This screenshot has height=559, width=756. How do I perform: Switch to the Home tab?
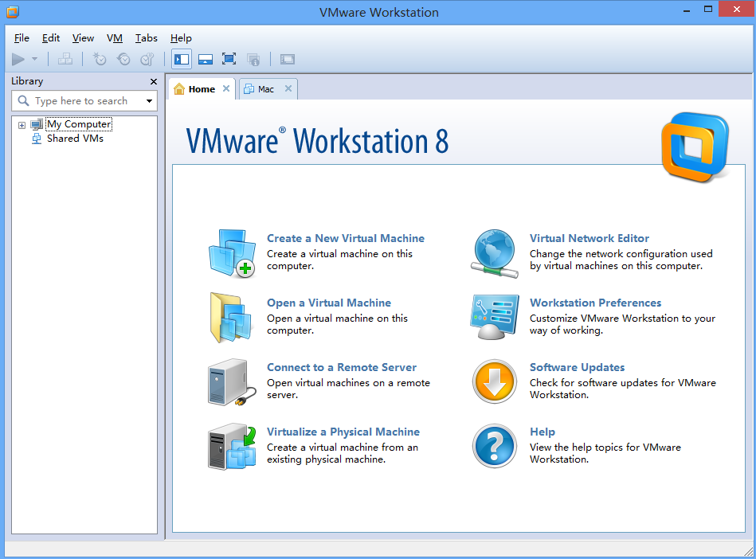tap(202, 89)
